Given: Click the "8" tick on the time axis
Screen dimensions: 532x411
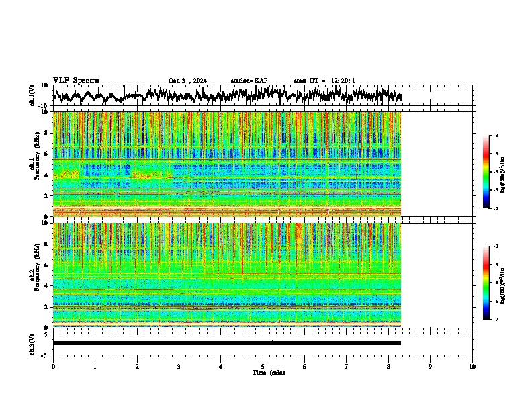Looking at the screenshot, I should (388, 367).
